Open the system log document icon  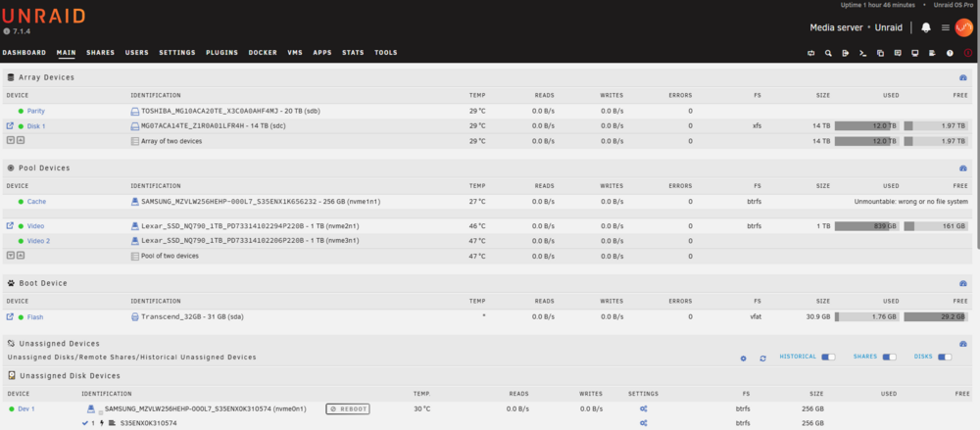933,53
